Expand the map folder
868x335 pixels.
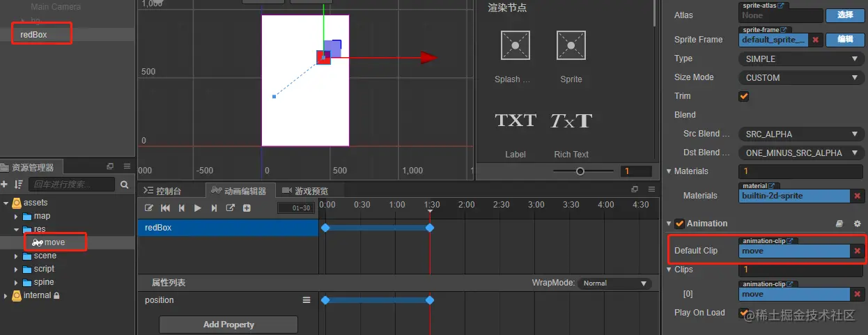point(17,216)
